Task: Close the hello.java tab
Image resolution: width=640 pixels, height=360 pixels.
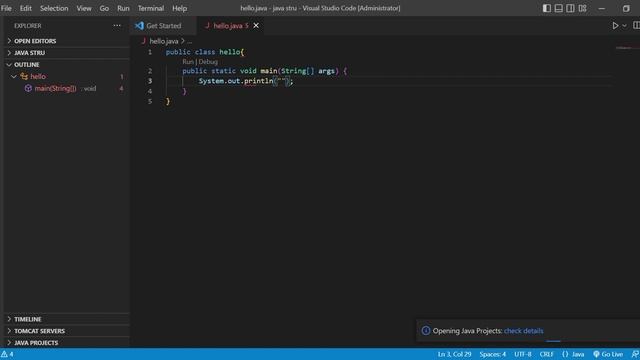Action: 256,26
